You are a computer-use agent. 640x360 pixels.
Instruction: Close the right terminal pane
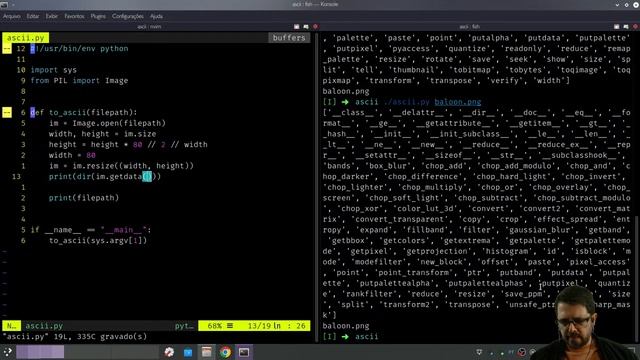pos(636,27)
